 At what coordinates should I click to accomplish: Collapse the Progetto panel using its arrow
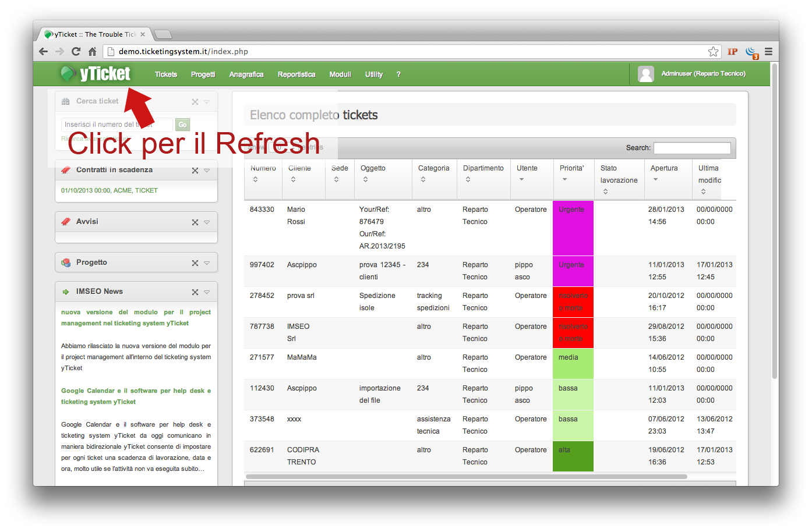207,263
